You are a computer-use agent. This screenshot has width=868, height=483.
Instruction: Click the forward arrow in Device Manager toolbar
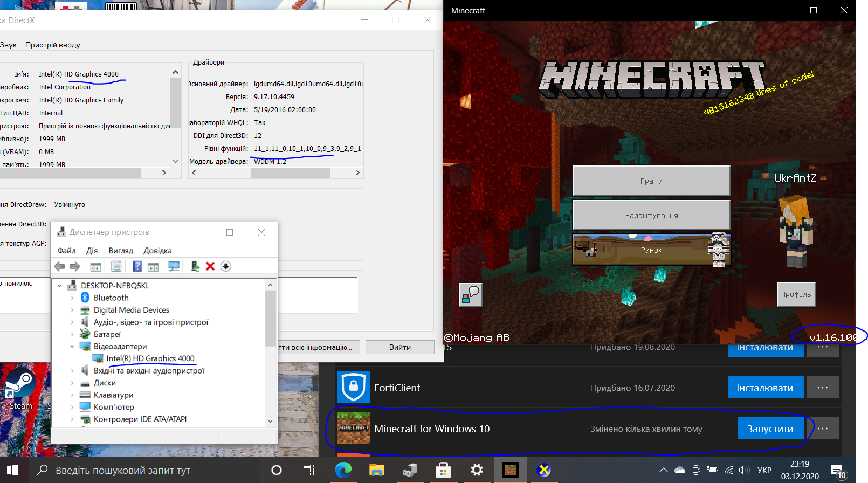[75, 266]
